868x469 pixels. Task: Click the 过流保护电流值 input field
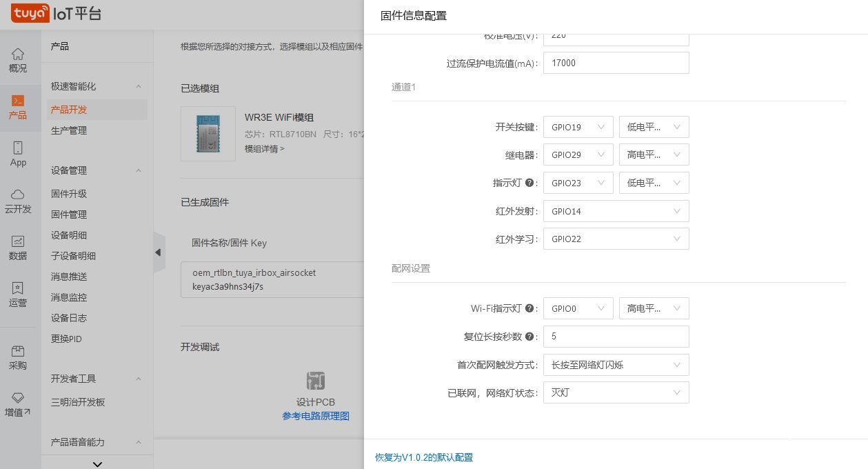616,63
